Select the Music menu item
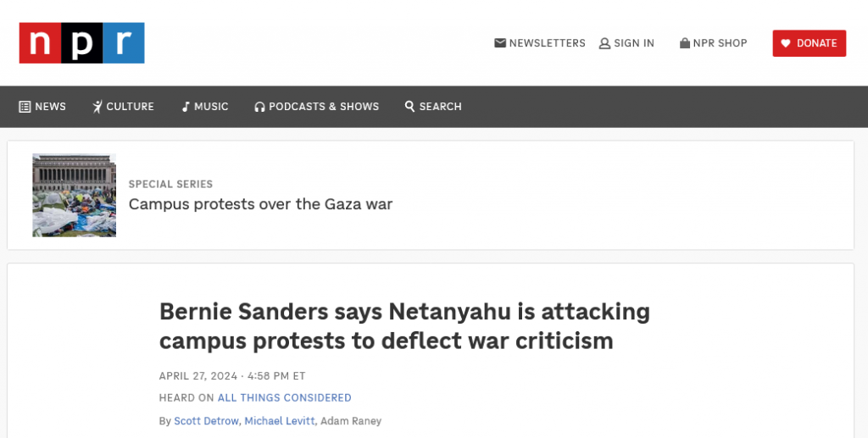Screen dimensions: 868x438 tap(211, 107)
